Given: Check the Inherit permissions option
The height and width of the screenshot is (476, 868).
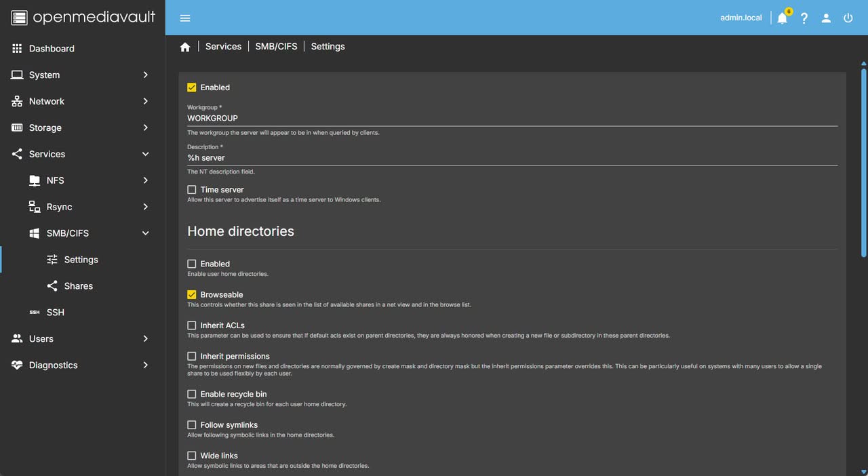Looking at the screenshot, I should click(192, 356).
